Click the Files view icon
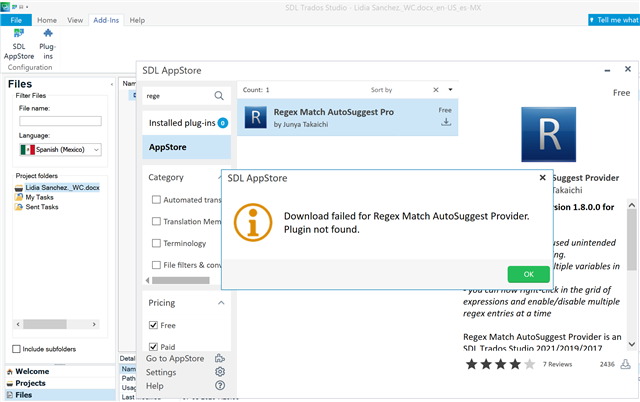640x402 pixels. (10, 395)
